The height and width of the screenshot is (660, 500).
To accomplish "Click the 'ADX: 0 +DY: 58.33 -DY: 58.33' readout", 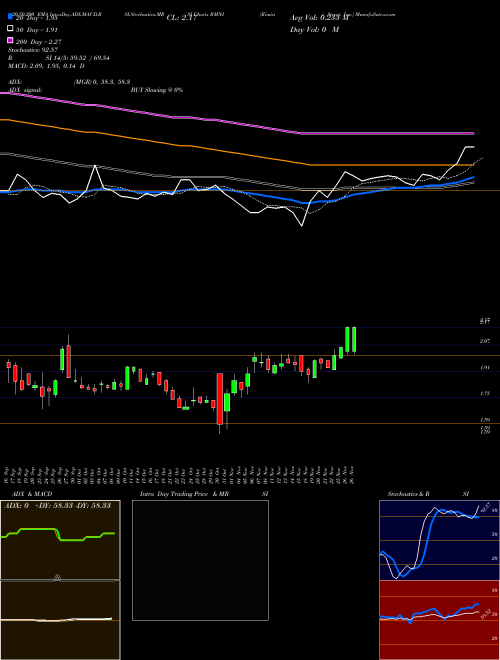I will (x=57, y=505).
